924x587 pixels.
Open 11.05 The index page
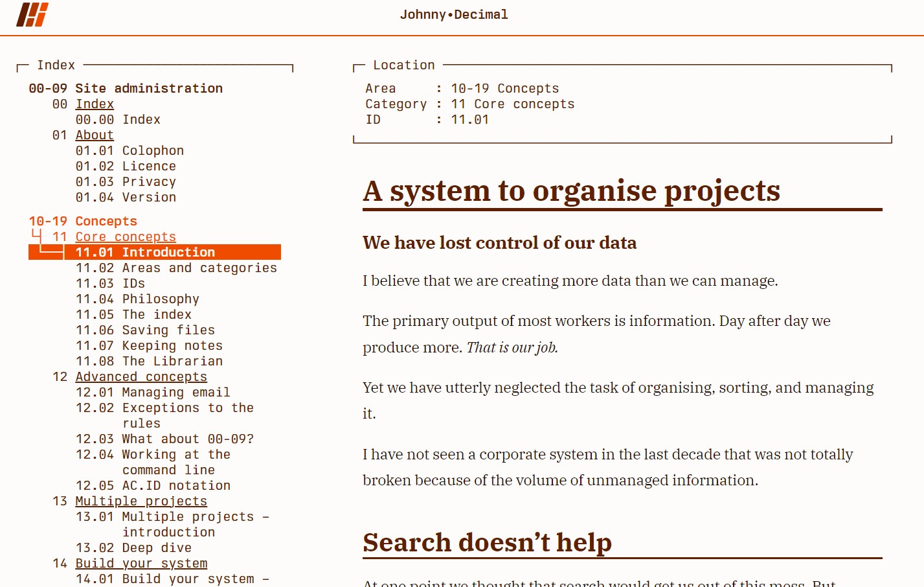133,315
